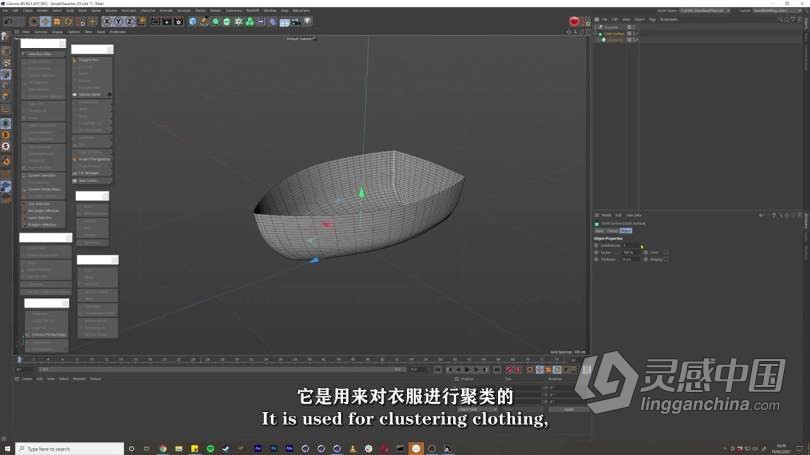Image resolution: width=810 pixels, height=455 pixels.
Task: Click the Coordinate System icon after Z
Action: [x=142, y=22]
